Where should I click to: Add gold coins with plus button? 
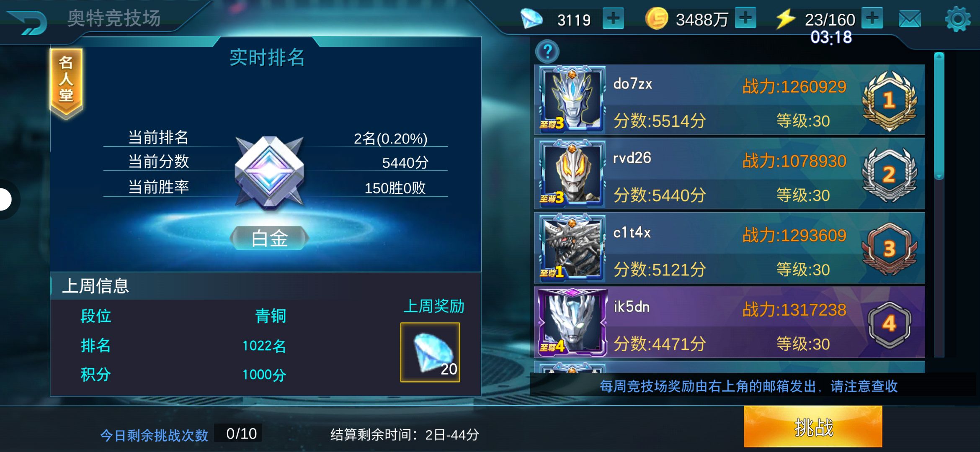coord(745,18)
